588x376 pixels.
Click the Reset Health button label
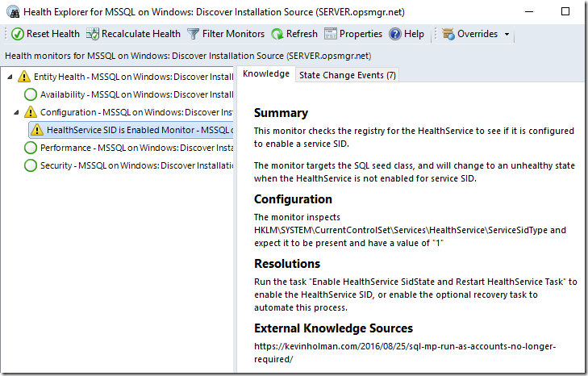click(x=53, y=34)
